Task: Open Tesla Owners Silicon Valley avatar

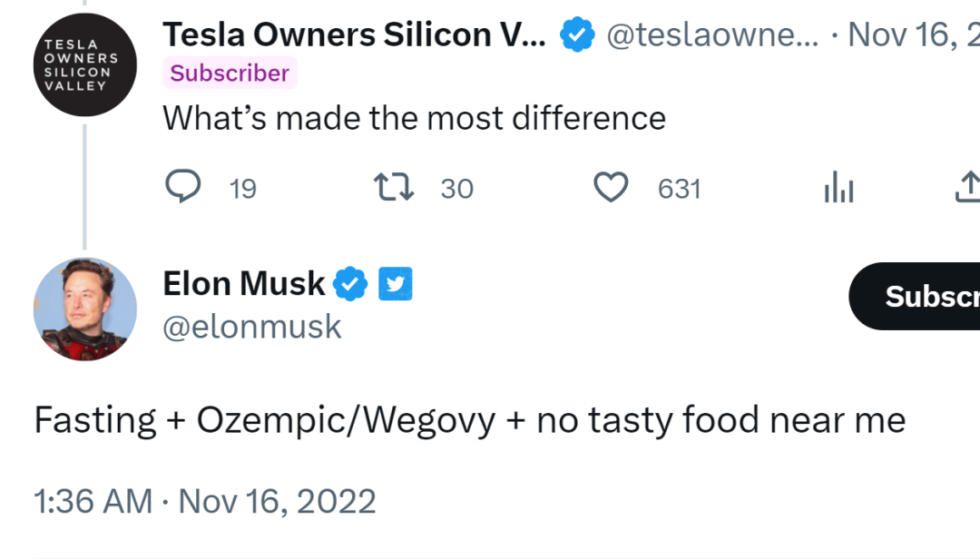Action: 85,65
